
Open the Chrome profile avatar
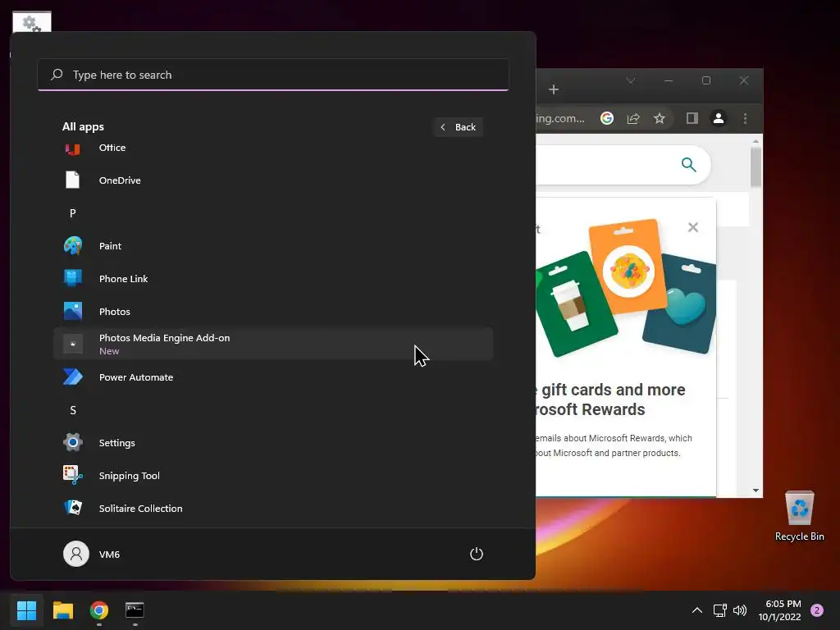pyautogui.click(x=719, y=118)
